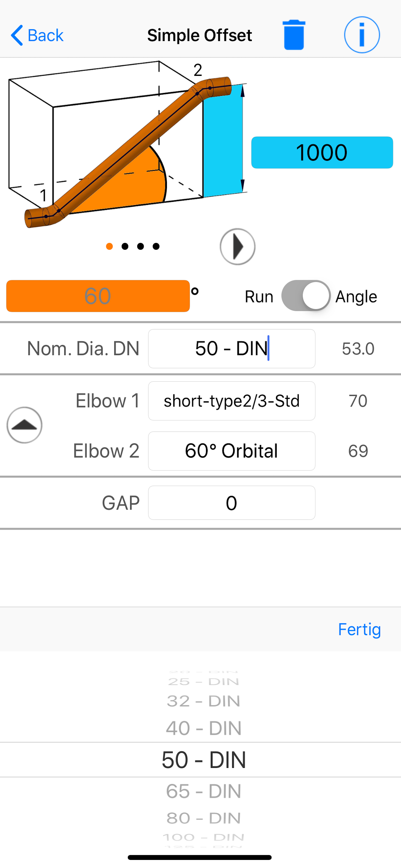The image size is (401, 868).
Task: Choose 40 - DIN in the picker
Action: click(203, 728)
